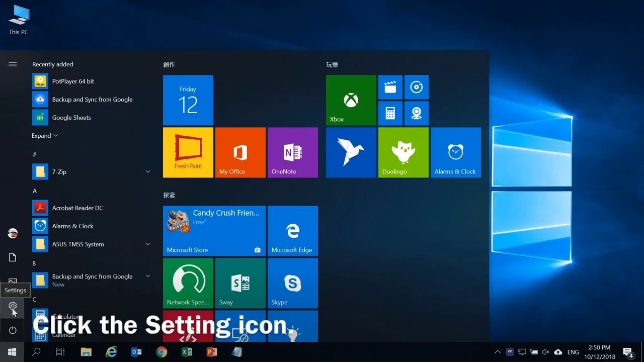The image size is (644, 362).
Task: Click the Windows Start button
Action: coord(12,352)
